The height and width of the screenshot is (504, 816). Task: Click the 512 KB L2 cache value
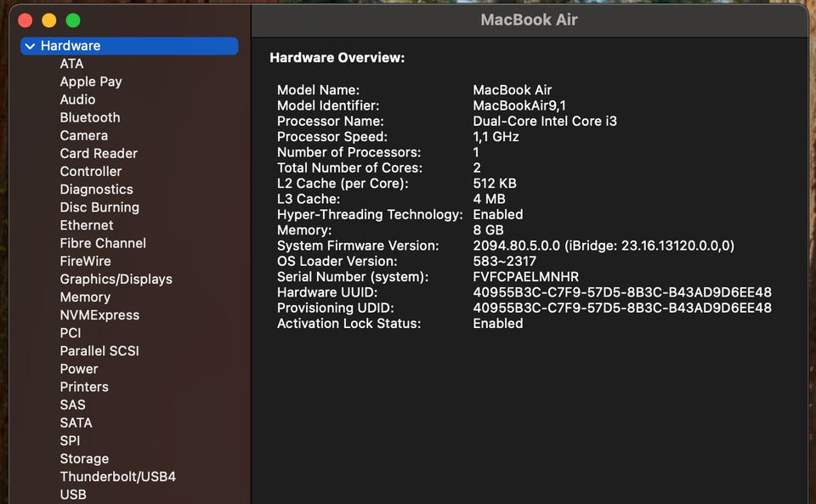(495, 184)
